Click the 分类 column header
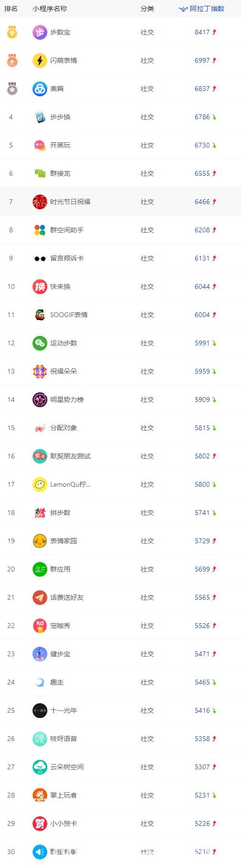241x868 pixels. [147, 9]
